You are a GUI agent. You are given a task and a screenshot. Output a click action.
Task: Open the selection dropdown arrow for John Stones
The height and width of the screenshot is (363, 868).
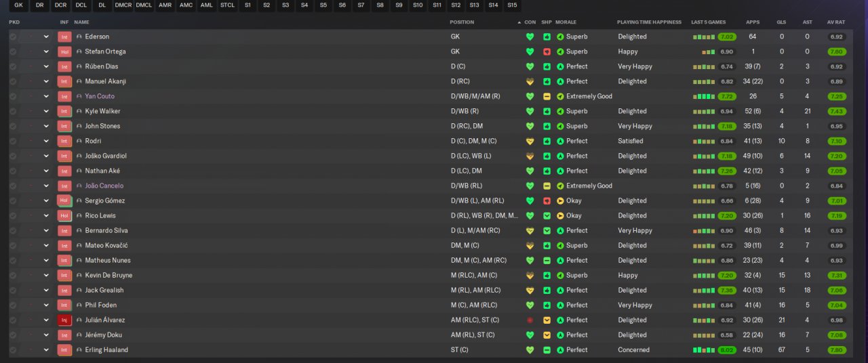pyautogui.click(x=46, y=126)
